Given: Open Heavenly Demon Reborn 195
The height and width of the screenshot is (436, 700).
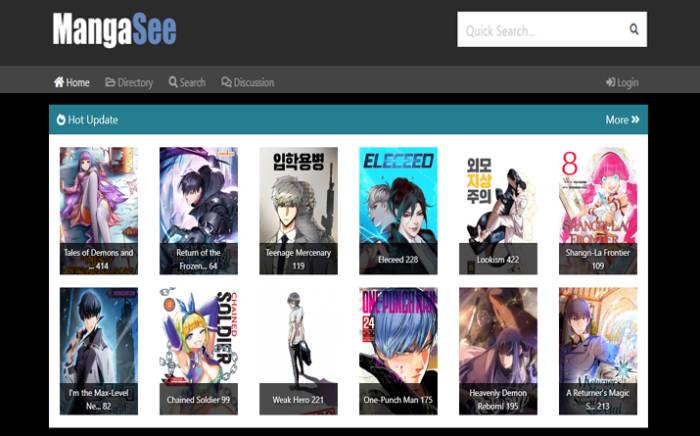Looking at the screenshot, I should [x=498, y=350].
